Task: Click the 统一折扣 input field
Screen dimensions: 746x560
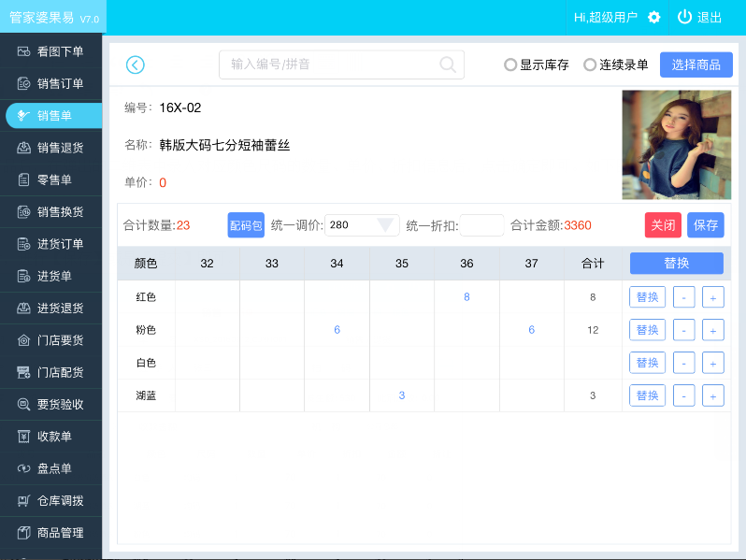Action: tap(481, 225)
